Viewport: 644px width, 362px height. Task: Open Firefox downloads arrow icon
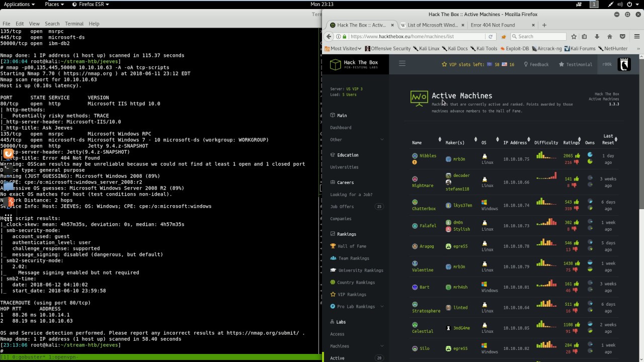click(x=597, y=36)
